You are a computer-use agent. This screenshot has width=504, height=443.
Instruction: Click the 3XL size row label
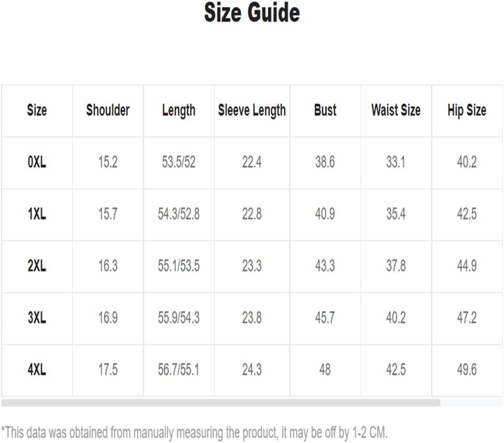click(37, 318)
